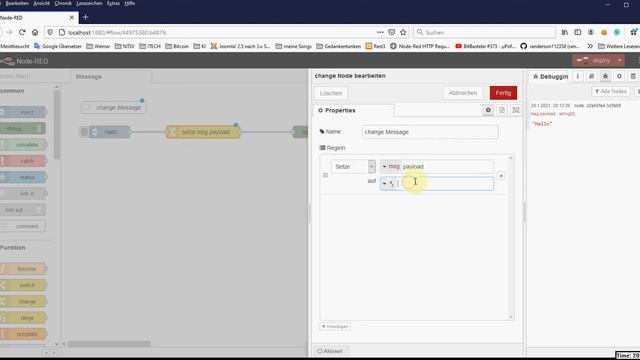Click the Hallo inject node button

point(84,132)
